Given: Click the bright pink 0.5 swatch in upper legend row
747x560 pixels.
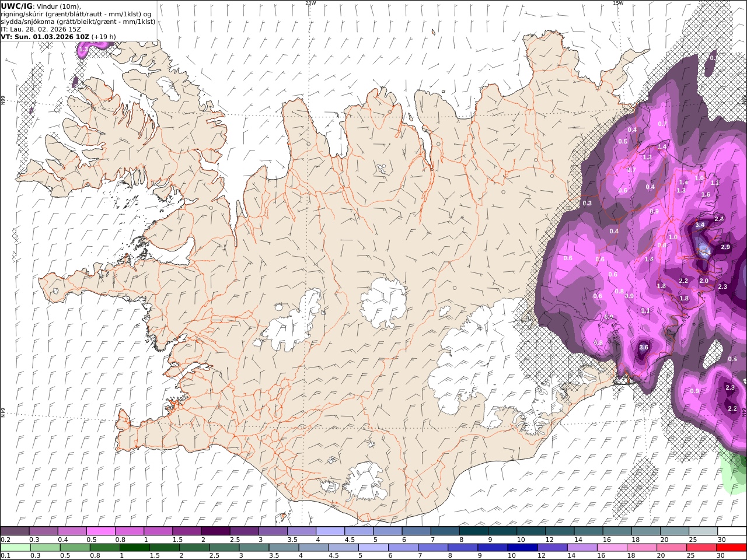Looking at the screenshot, I should coord(101,531).
